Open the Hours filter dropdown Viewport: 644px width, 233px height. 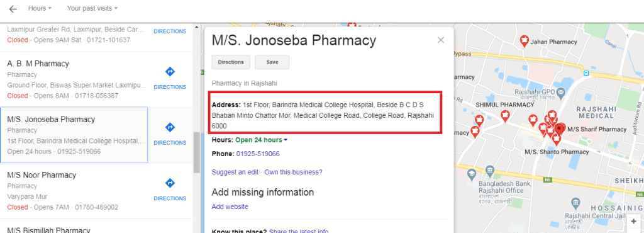40,8
